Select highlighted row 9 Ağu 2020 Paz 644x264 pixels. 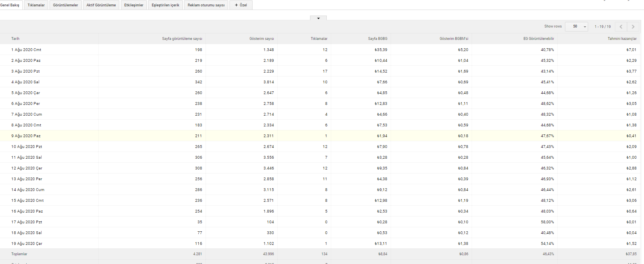click(320, 136)
